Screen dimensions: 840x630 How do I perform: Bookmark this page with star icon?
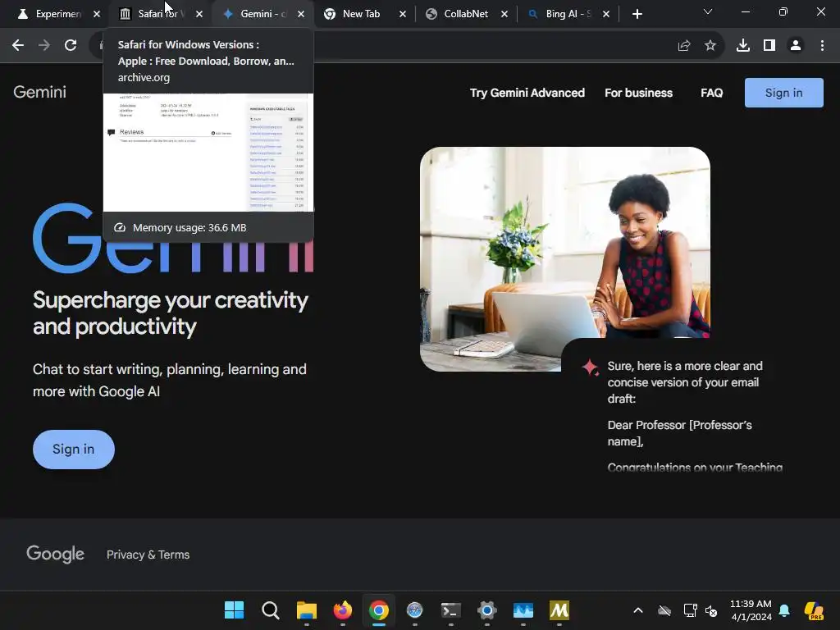(710, 46)
